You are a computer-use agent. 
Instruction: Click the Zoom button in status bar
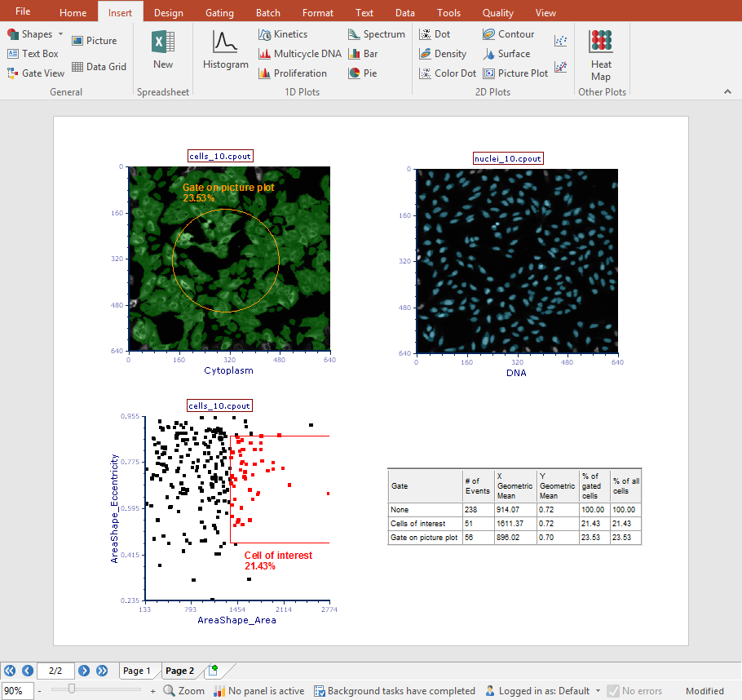pyautogui.click(x=184, y=691)
